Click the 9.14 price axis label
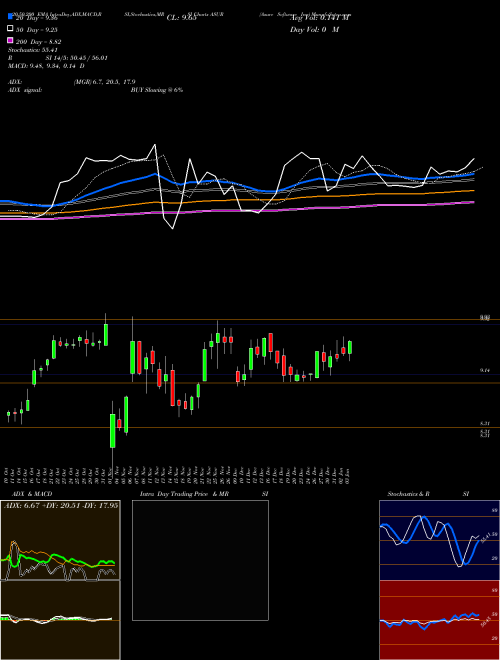500x660 pixels. [x=485, y=370]
